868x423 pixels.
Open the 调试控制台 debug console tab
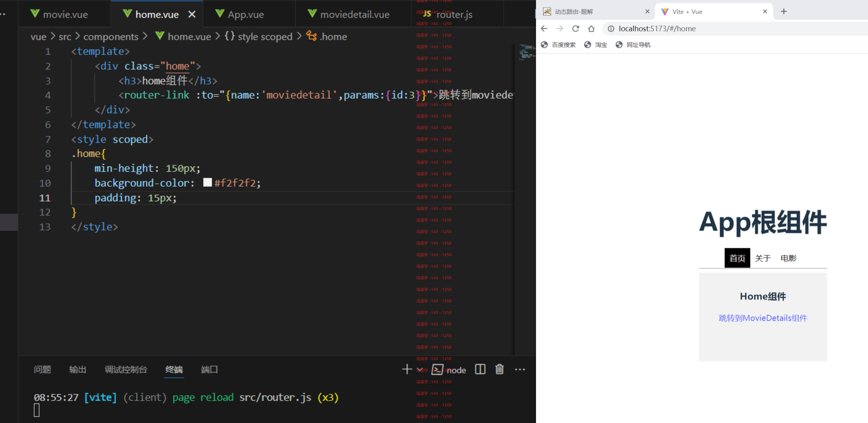pyautogui.click(x=126, y=370)
